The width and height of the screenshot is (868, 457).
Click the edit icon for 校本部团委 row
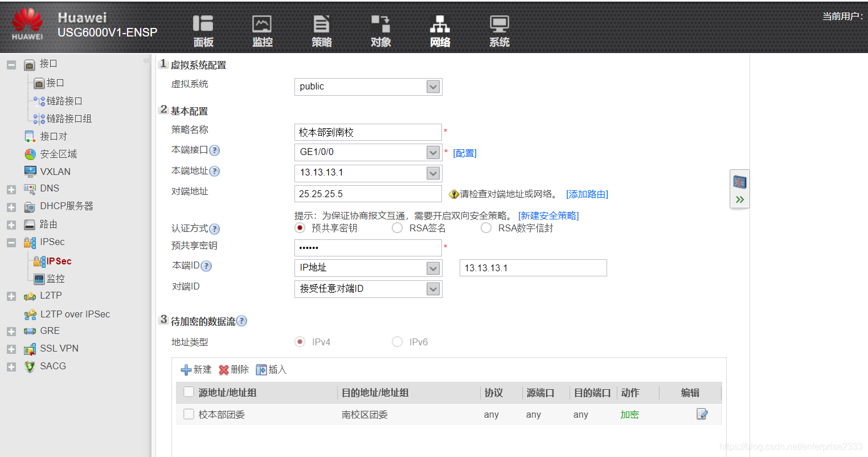point(702,414)
